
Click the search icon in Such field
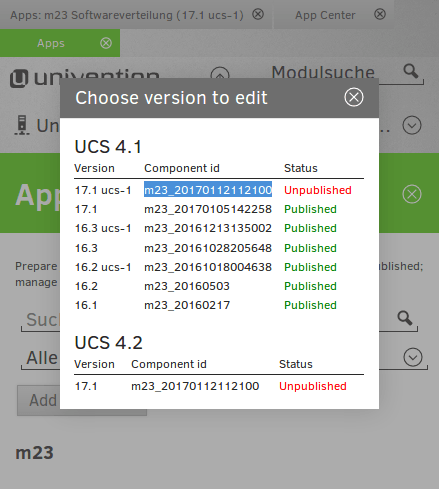click(x=405, y=318)
